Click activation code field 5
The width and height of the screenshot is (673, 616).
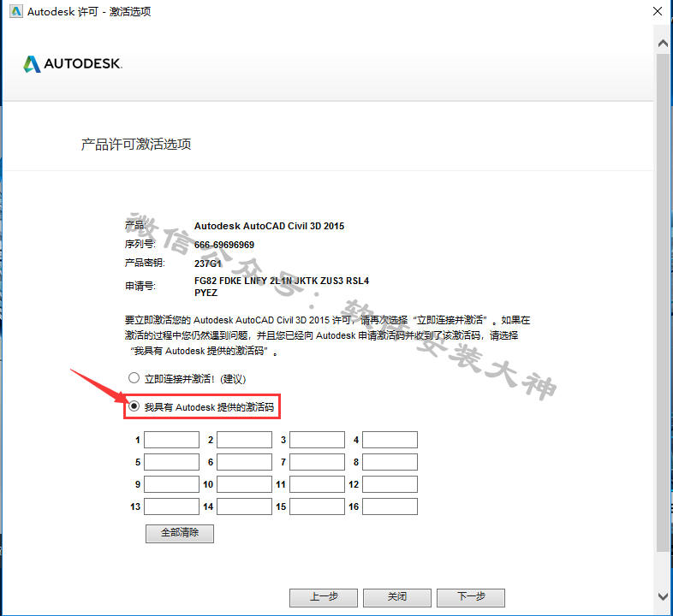[172, 462]
